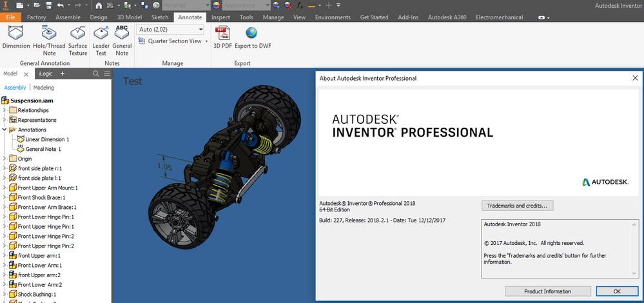This screenshot has width=644, height=303.
Task: Click the Linear Dimension 1 annotation icon
Action: [20, 139]
